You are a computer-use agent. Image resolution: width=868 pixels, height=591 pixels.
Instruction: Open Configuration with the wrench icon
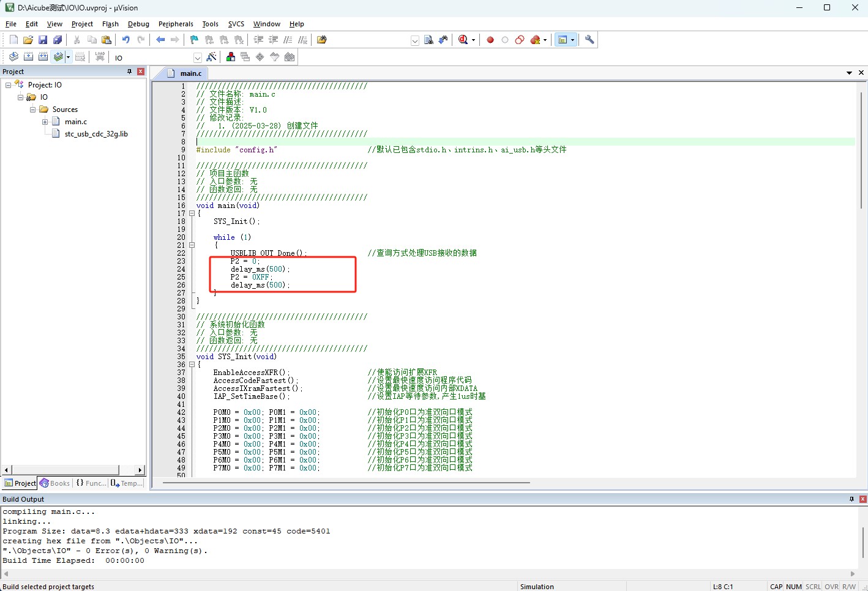point(589,40)
